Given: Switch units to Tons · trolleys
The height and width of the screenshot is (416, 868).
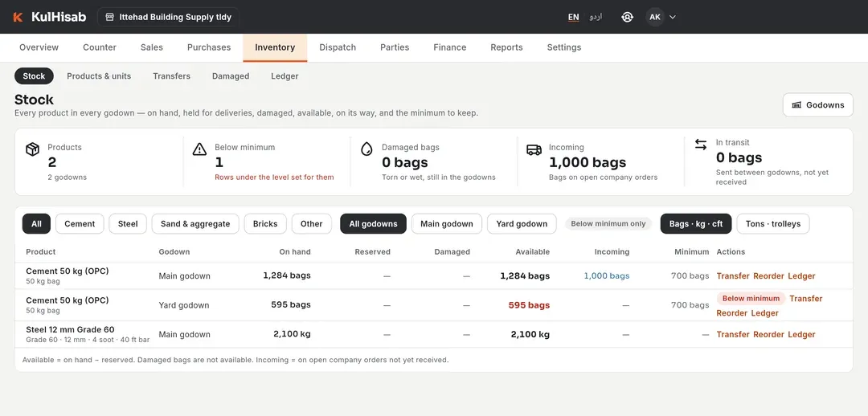Looking at the screenshot, I should [x=773, y=223].
